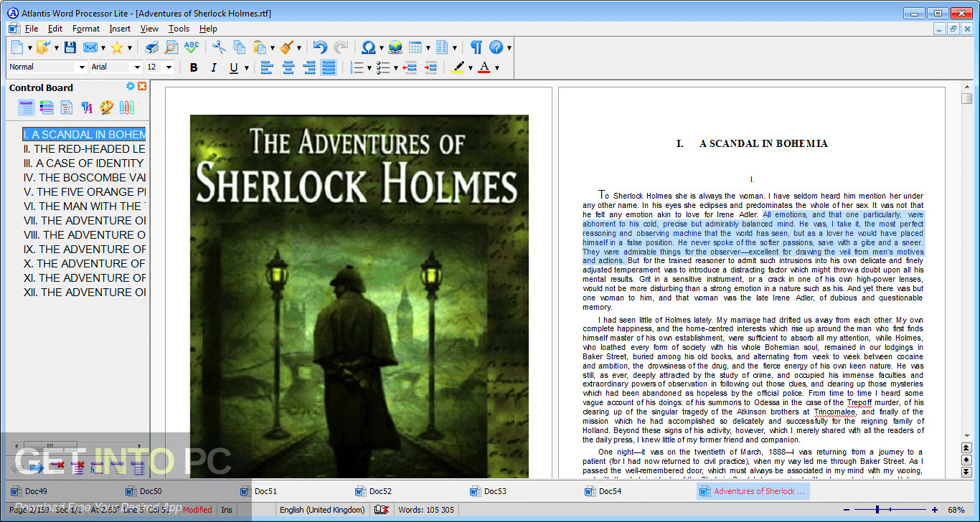
Task: Click the spellcheck book icon in status bar
Action: point(381,509)
